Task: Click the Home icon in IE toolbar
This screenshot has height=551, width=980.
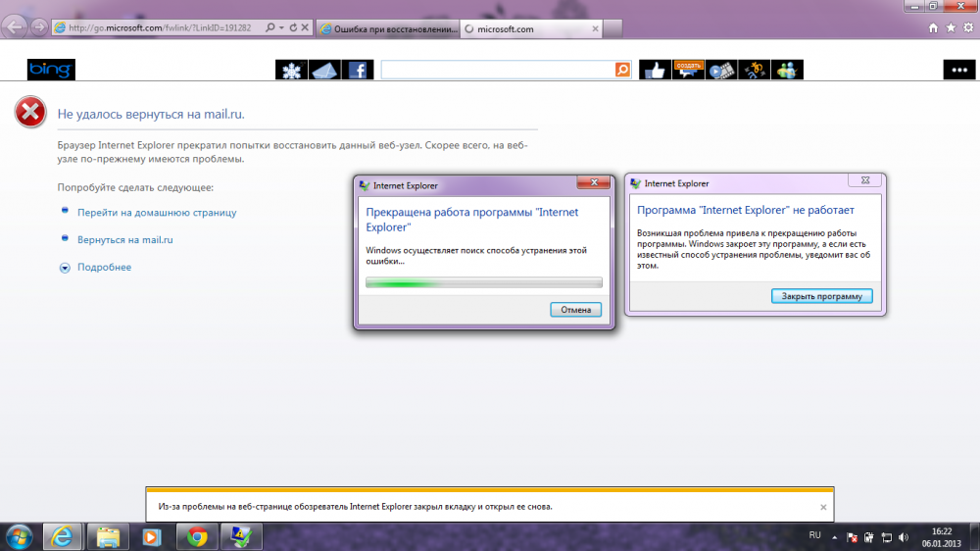Action: click(933, 27)
